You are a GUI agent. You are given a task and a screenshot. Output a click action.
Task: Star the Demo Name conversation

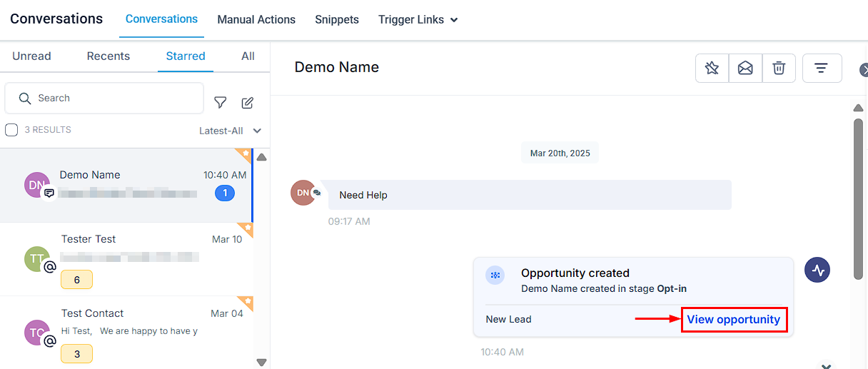pos(712,69)
